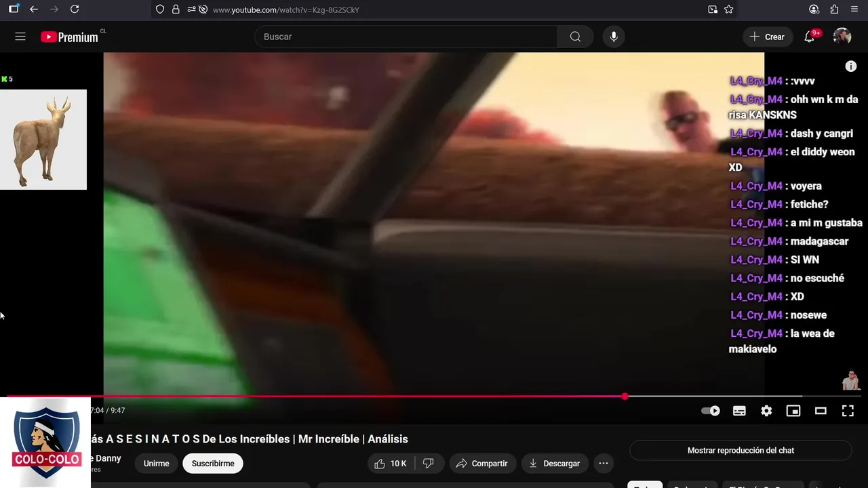Click the chat message 'la wea de makiavelo'
Screen dimensions: 868x488
(x=782, y=341)
